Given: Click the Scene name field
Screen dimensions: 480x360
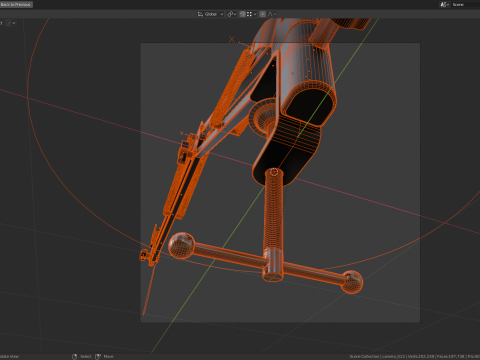Looking at the screenshot, I should coord(465,4).
